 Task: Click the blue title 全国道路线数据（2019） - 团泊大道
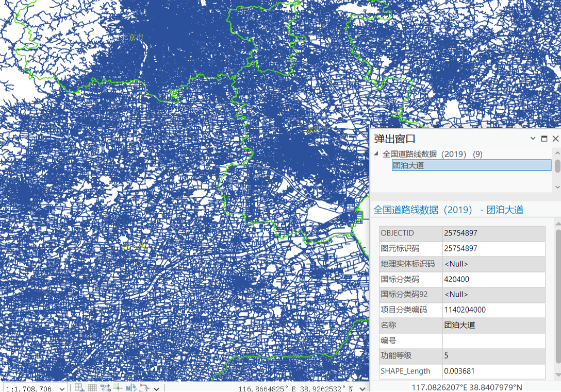448,210
